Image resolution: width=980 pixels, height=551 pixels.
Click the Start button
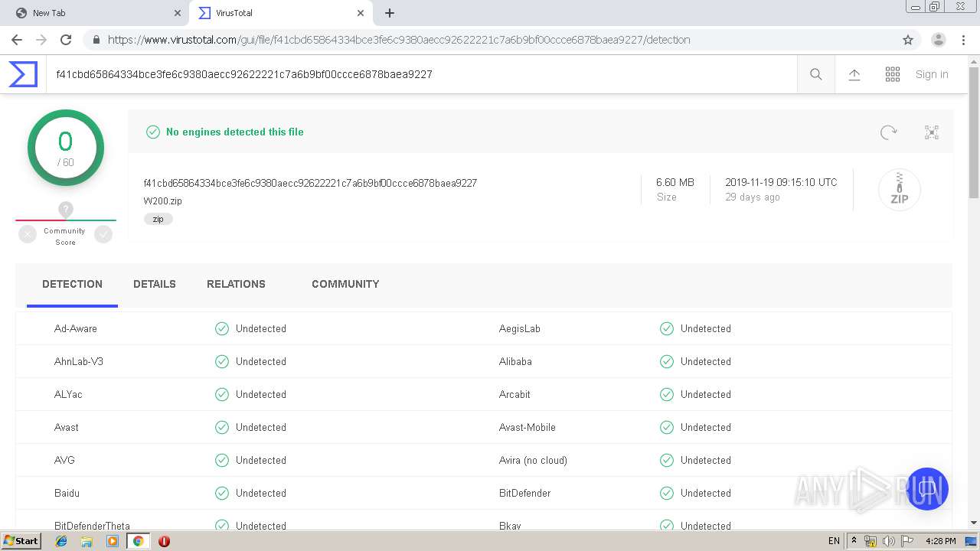[x=21, y=541]
